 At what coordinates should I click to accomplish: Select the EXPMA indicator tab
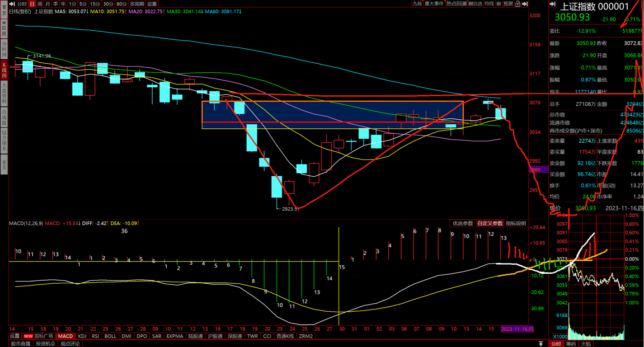(175, 336)
